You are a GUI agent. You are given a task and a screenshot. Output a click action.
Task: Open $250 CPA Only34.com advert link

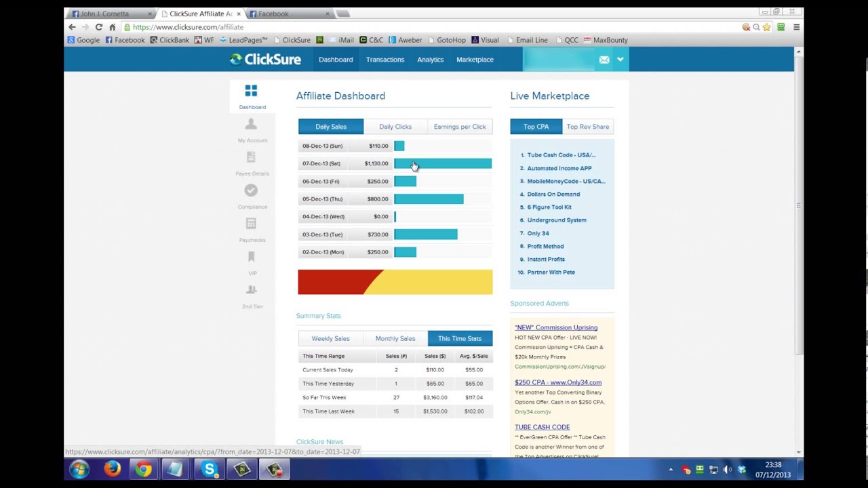tap(558, 382)
